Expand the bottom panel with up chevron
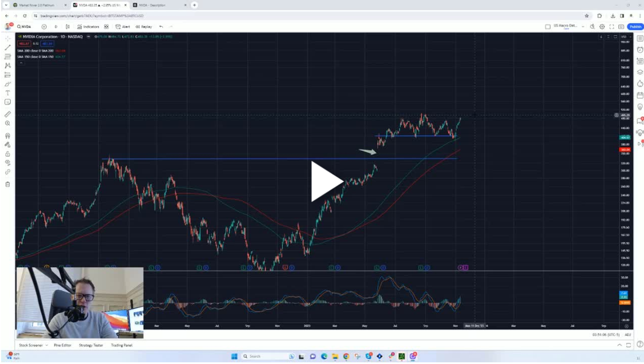Viewport: 644px width, 364px height. pyautogui.click(x=620, y=345)
